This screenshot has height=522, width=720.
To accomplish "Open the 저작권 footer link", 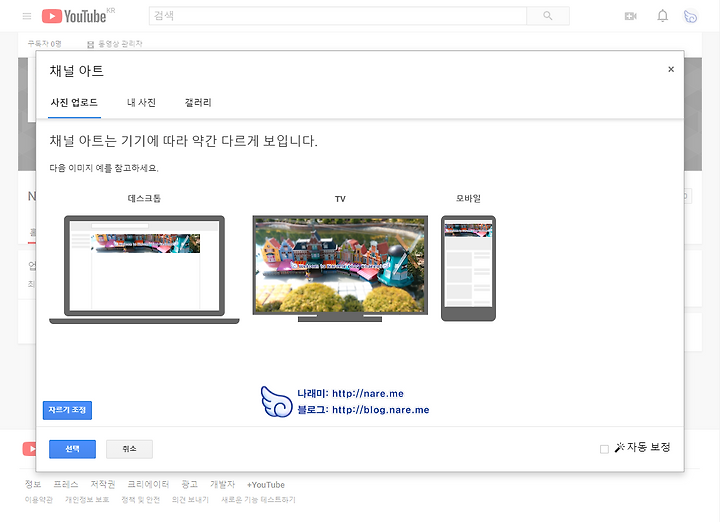I will pyautogui.click(x=103, y=484).
